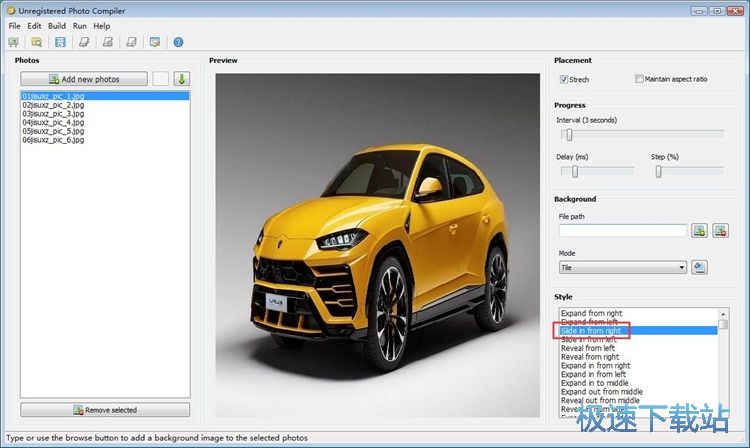Image resolution: width=750 pixels, height=448 pixels.
Task: Open the Edit menu
Action: [35, 25]
